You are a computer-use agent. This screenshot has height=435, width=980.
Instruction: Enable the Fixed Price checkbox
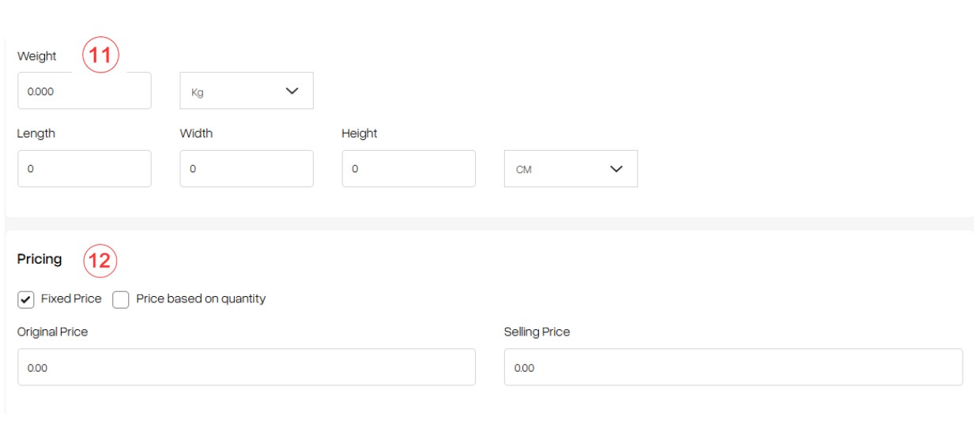click(25, 300)
